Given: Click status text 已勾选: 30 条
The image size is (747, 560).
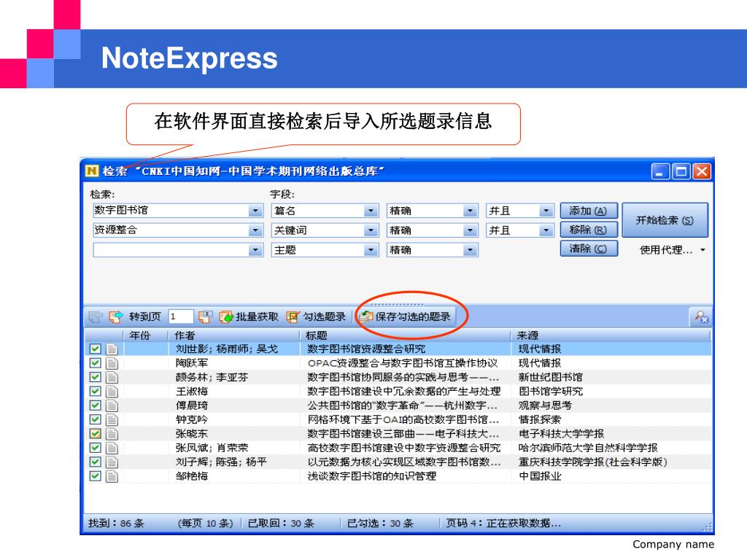Looking at the screenshot, I should point(380,523).
